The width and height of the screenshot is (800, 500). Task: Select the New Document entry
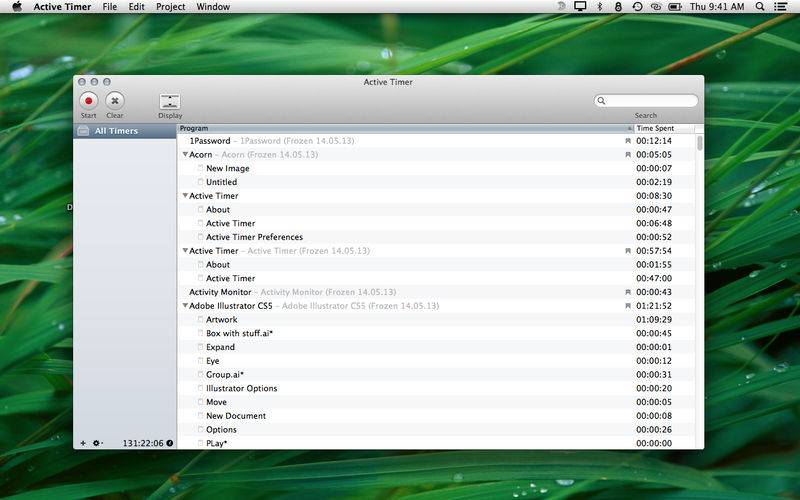tap(436, 416)
